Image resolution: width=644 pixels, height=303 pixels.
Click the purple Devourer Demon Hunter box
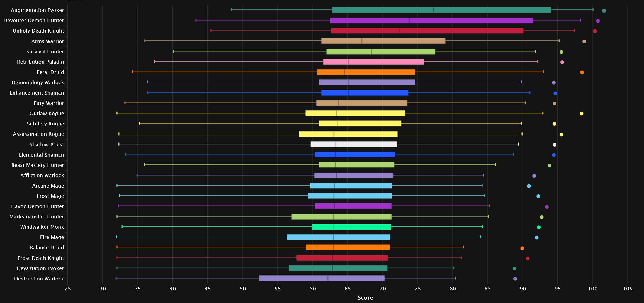click(x=431, y=20)
